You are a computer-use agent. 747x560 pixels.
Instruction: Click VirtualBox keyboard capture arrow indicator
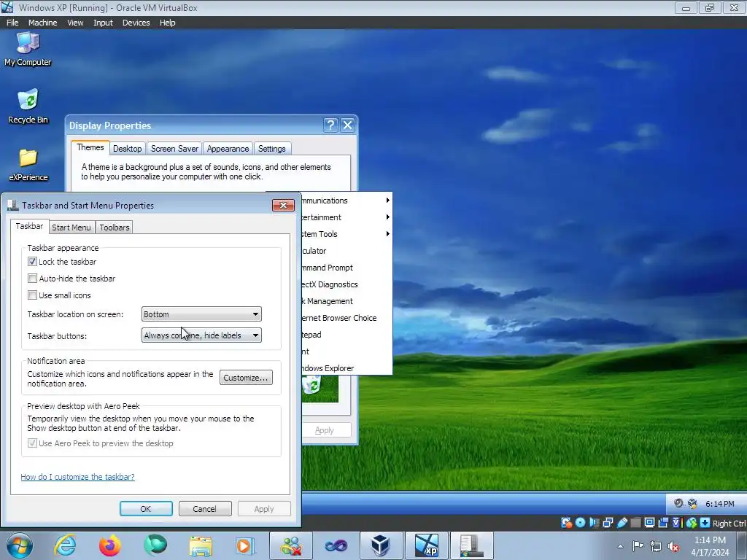[705, 523]
